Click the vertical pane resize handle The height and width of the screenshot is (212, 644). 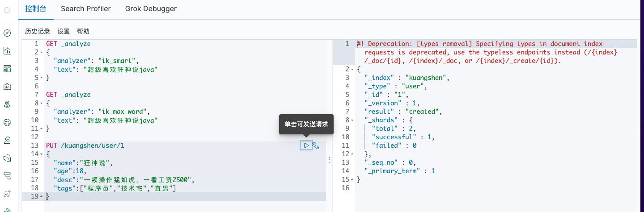coord(330,159)
